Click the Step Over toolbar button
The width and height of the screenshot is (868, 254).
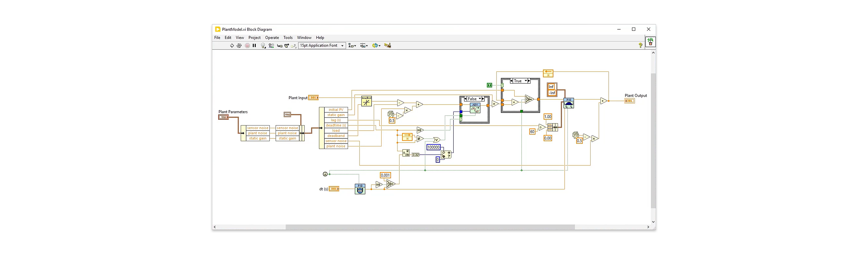point(287,45)
